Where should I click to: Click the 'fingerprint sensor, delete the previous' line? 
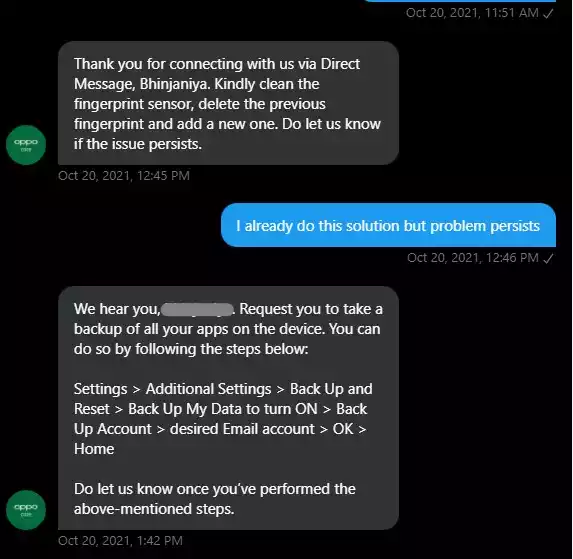pos(200,104)
